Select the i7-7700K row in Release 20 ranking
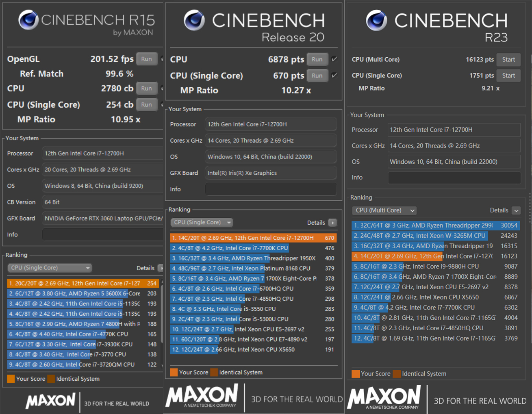The height and width of the screenshot is (414, 532). (254, 248)
